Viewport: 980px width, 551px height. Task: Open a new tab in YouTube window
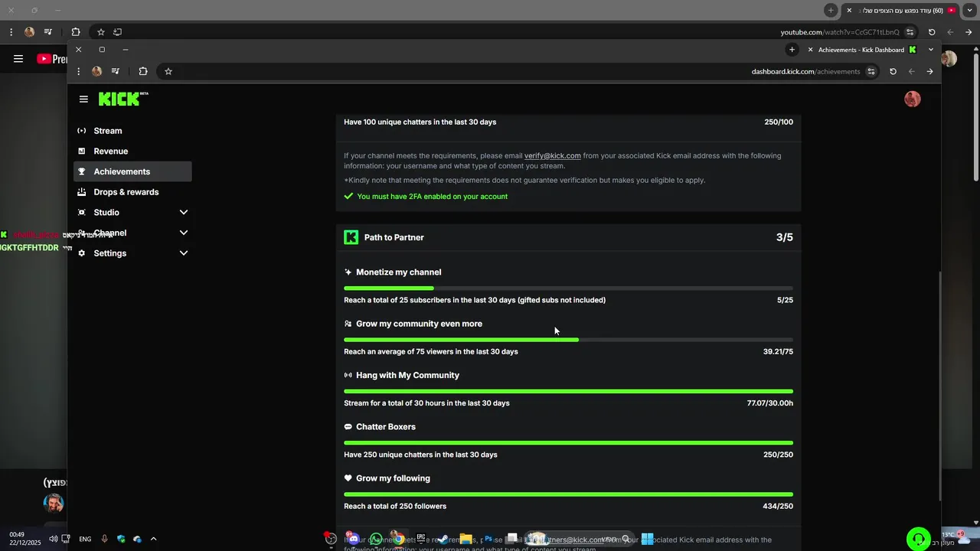pos(831,11)
